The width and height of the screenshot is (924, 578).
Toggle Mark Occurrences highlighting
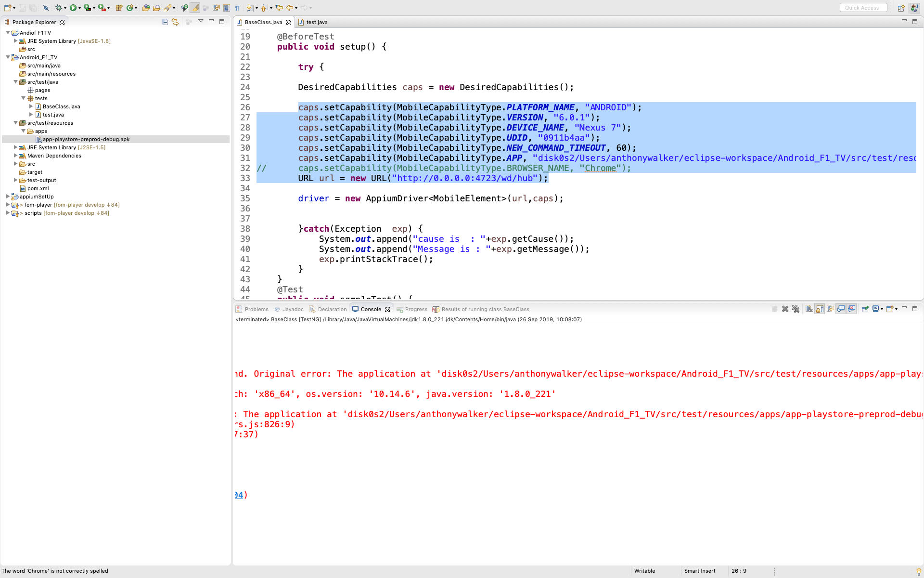coord(194,7)
